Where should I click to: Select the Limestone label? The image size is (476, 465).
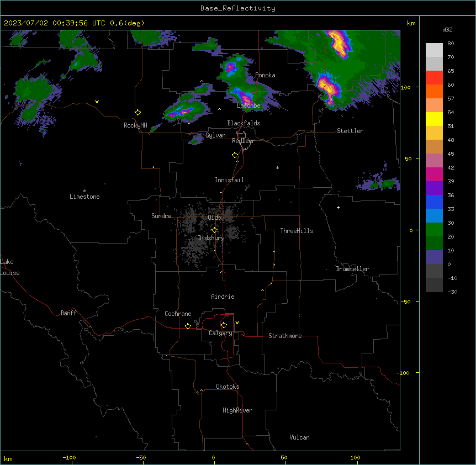[x=84, y=197]
